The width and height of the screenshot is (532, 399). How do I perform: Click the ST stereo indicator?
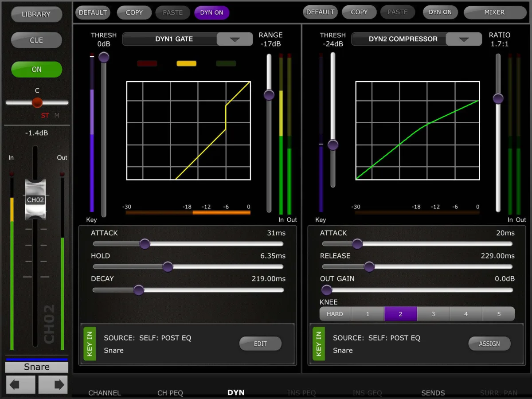[45, 116]
